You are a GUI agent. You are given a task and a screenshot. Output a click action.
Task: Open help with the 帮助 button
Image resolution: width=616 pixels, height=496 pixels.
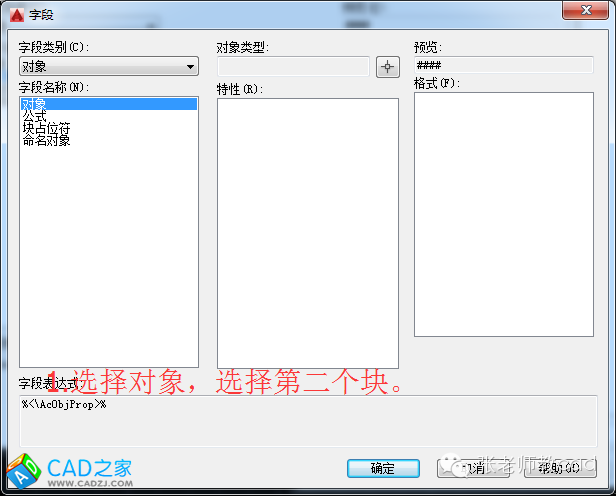pyautogui.click(x=558, y=468)
